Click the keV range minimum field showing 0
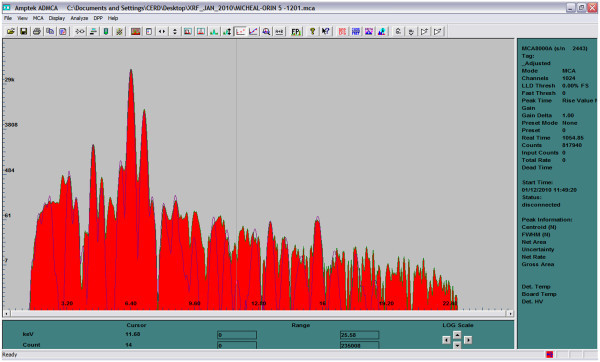The image size is (600, 362). pyautogui.click(x=237, y=335)
